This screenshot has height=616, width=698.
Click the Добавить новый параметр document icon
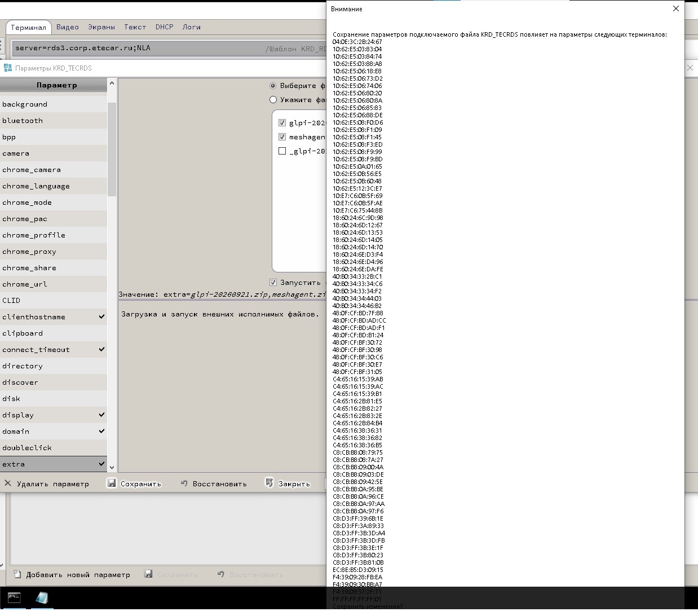coord(17,574)
